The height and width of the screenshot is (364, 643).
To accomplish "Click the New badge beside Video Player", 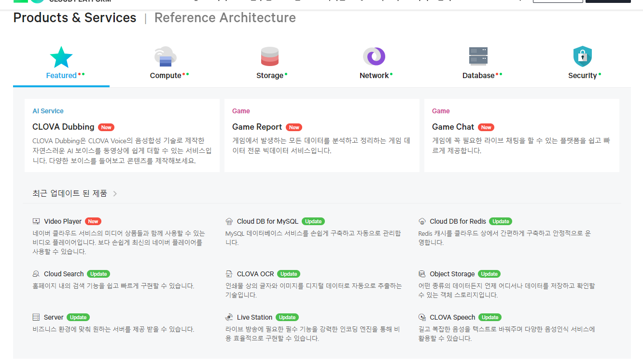I will click(x=93, y=221).
